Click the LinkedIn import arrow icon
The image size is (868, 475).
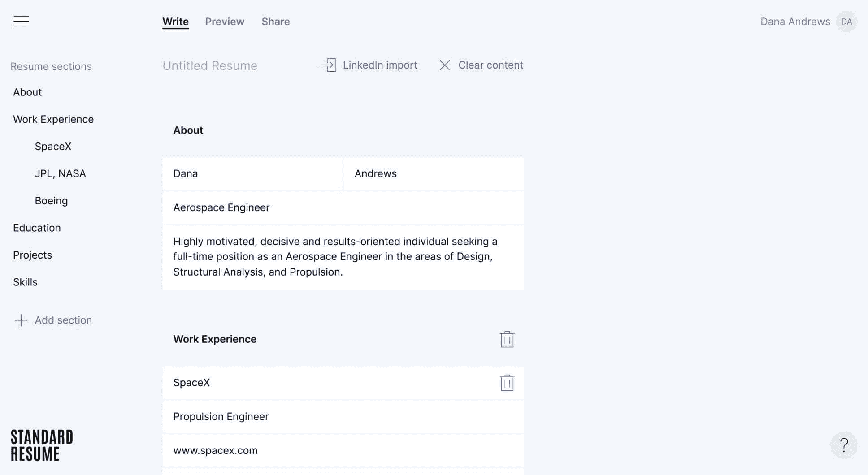329,65
